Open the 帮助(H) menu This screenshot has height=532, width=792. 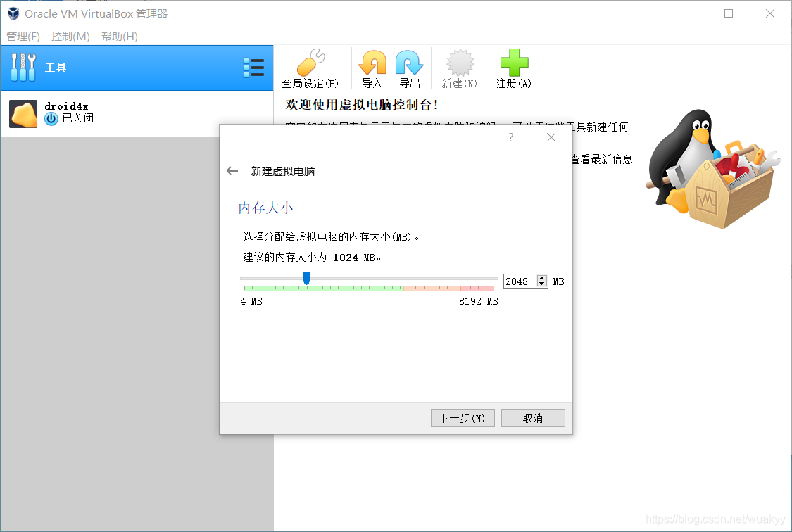pyautogui.click(x=119, y=37)
